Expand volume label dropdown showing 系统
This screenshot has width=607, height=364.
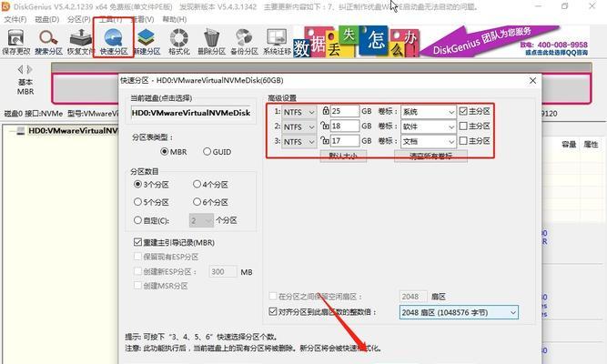pos(451,112)
